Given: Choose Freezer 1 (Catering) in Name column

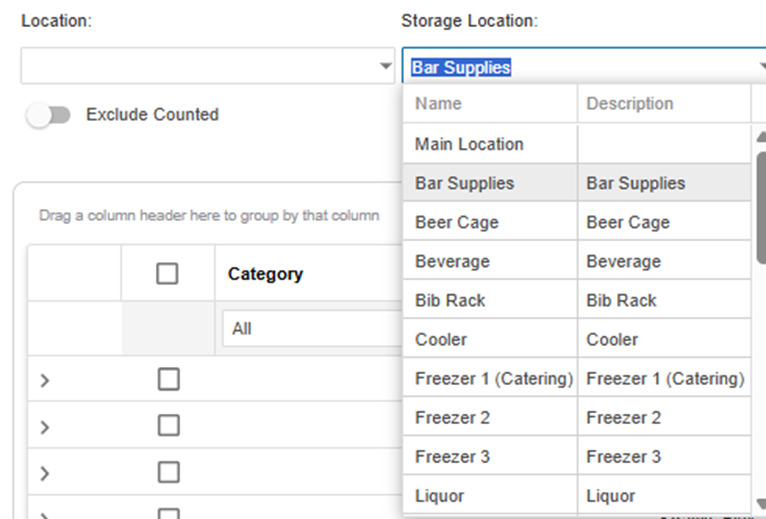Looking at the screenshot, I should [493, 378].
